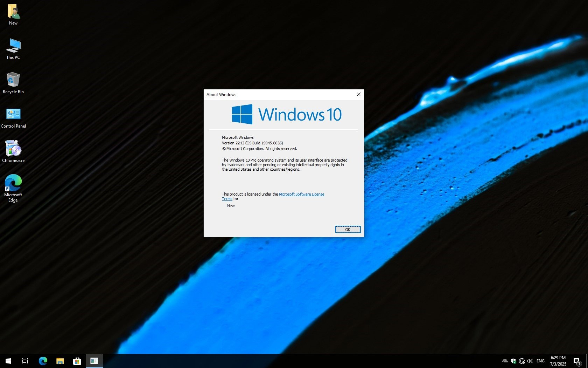Open File Explorer from the taskbar
This screenshot has width=588, height=368.
(59, 361)
